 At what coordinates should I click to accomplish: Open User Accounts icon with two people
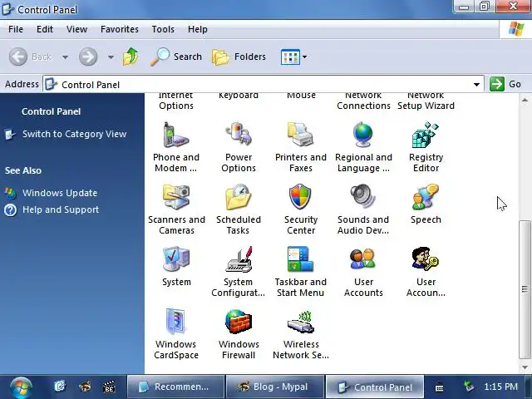point(362,259)
